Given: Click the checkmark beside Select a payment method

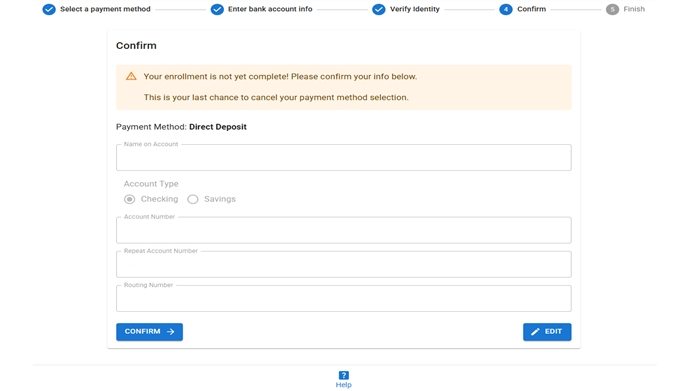Looking at the screenshot, I should [49, 9].
